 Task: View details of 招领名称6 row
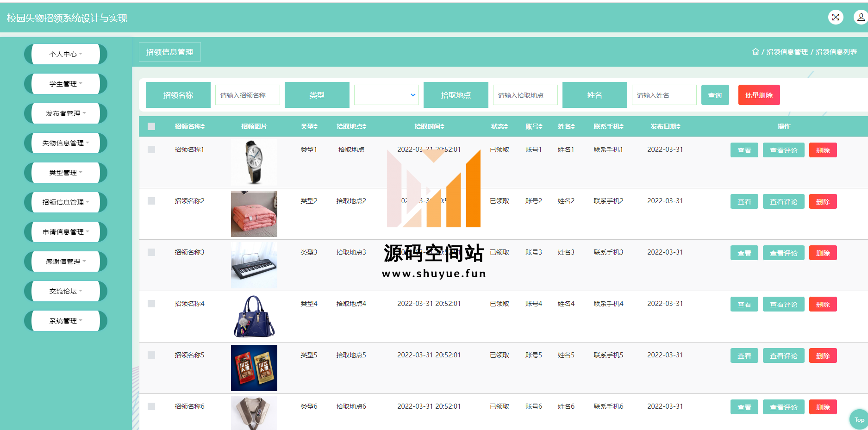(x=744, y=407)
